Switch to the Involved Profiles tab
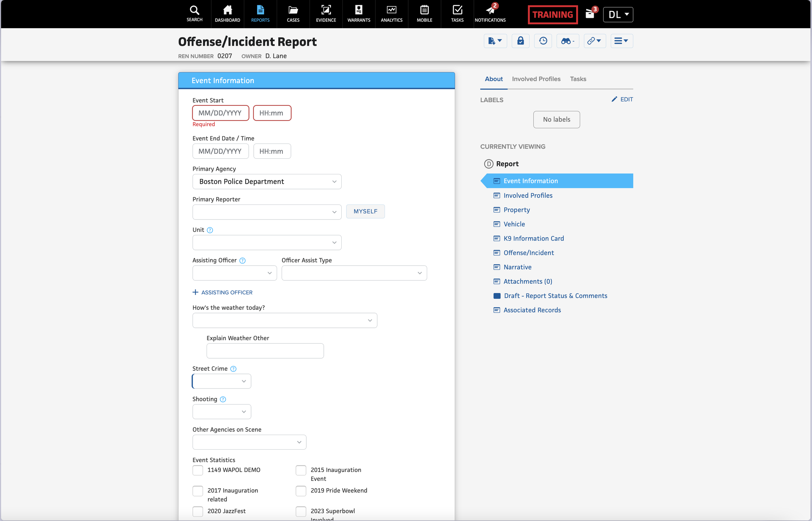The width and height of the screenshot is (812, 521). coord(536,79)
